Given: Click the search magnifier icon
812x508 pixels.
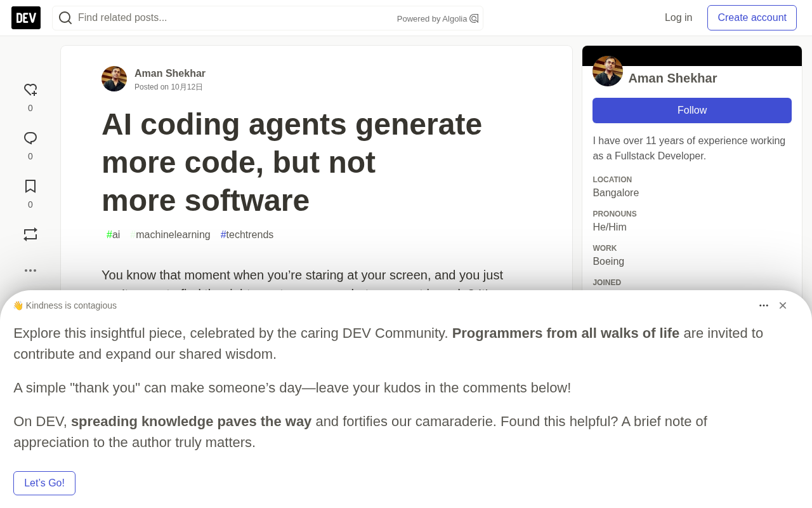Looking at the screenshot, I should point(65,18).
